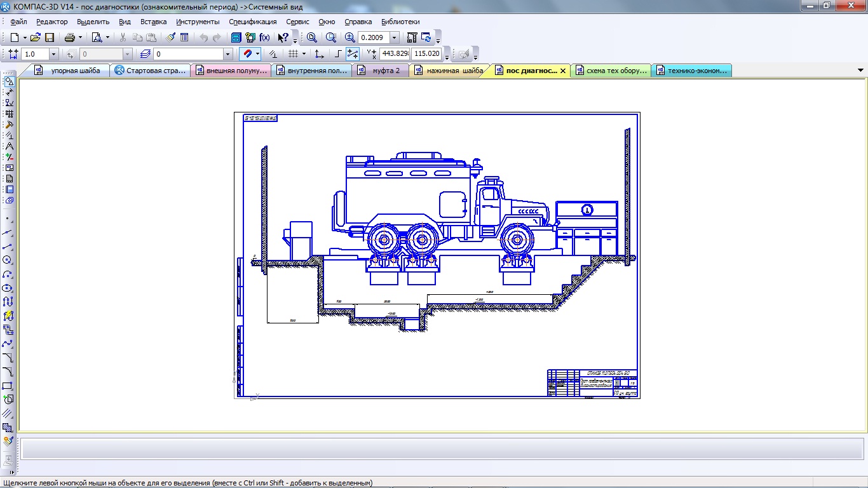This screenshot has width=868, height=488.
Task: Open the current step 1.0 dropdown
Action: (54, 54)
